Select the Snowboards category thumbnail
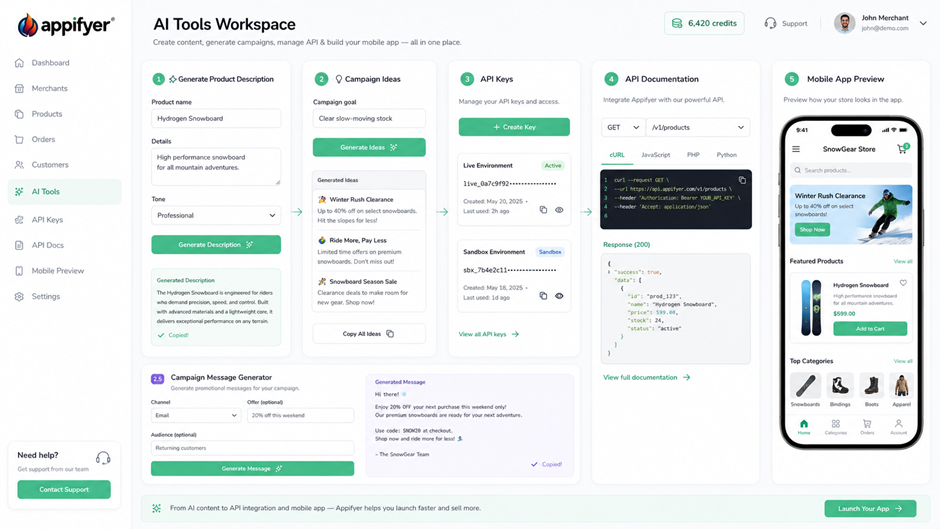940x529 pixels. coord(805,386)
